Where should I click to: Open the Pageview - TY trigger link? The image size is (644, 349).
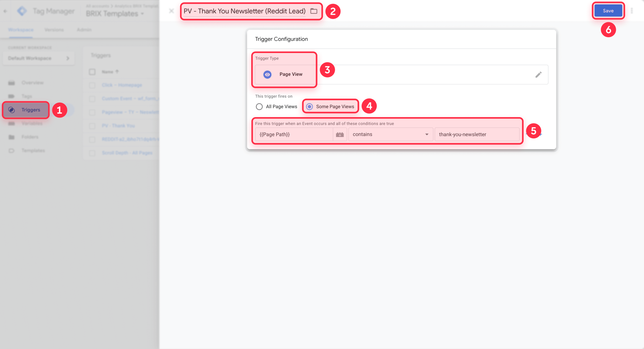pyautogui.click(x=130, y=112)
